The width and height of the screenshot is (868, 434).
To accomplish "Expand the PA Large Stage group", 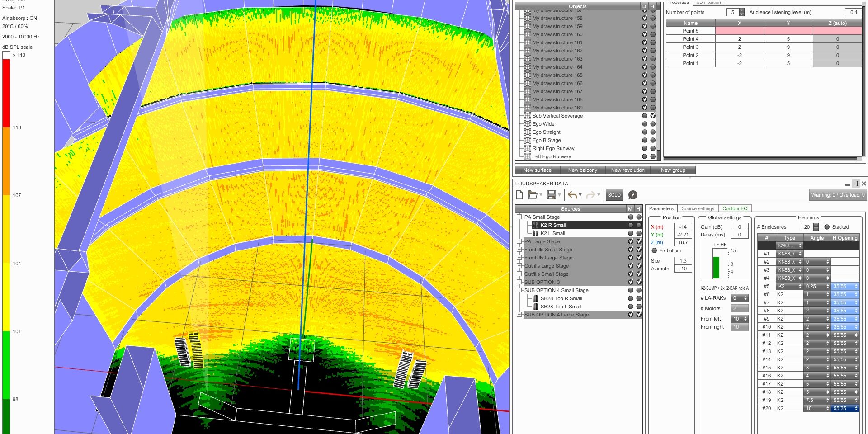I will (519, 241).
